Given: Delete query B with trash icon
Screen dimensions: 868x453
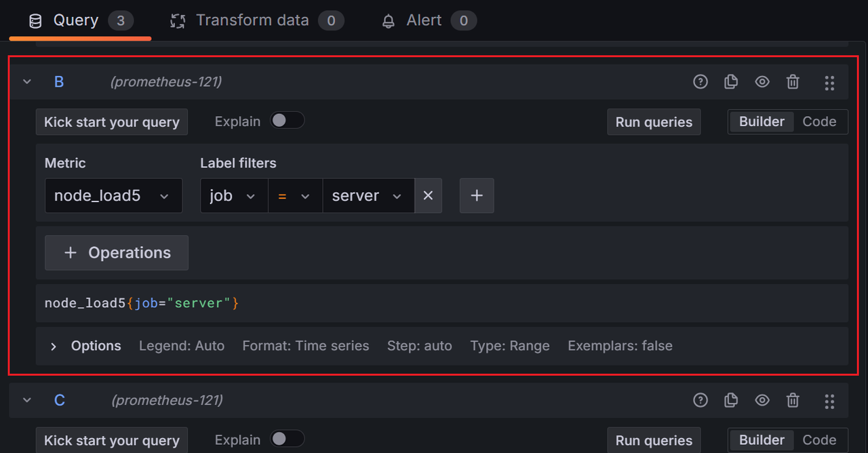Looking at the screenshot, I should [793, 81].
